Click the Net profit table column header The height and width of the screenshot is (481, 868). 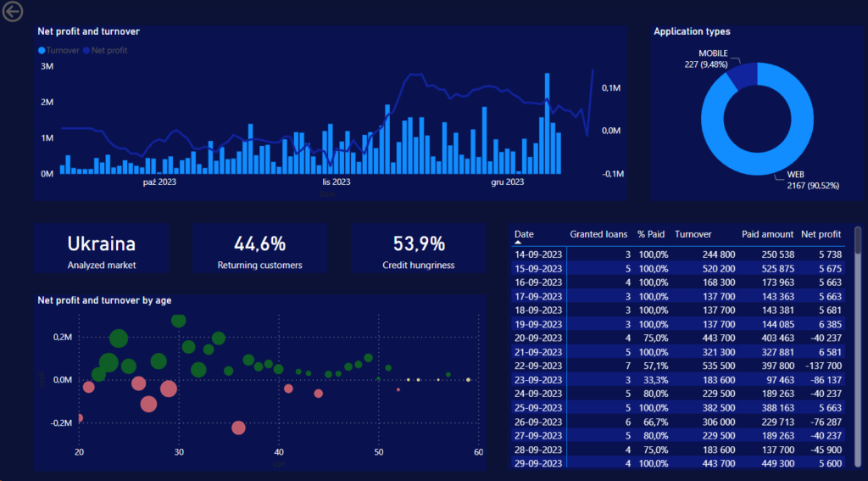pos(821,234)
